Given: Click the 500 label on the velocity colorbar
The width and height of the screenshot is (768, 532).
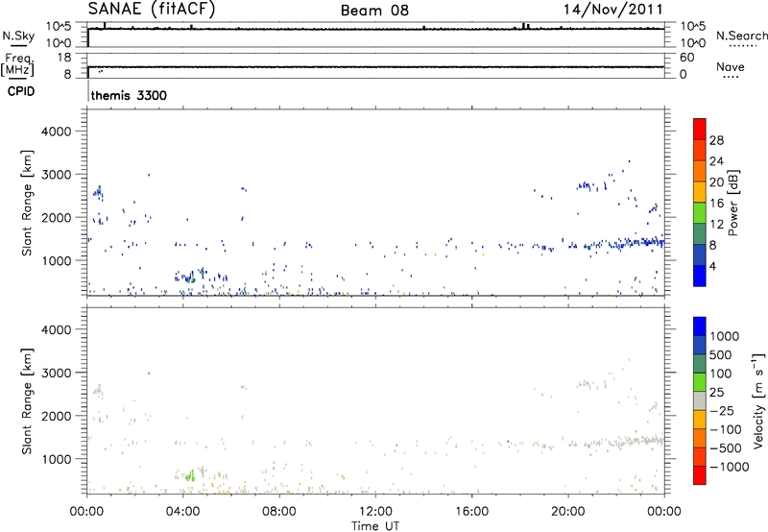Looking at the screenshot, I should pos(722,355).
